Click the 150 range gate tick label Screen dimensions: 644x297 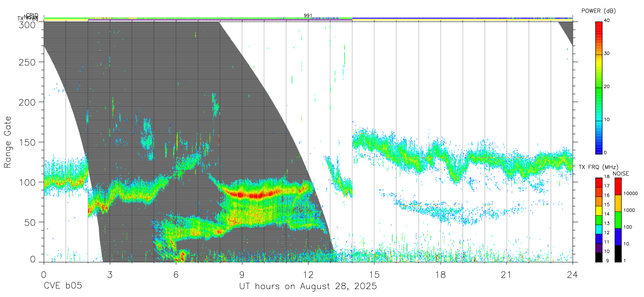[28, 142]
